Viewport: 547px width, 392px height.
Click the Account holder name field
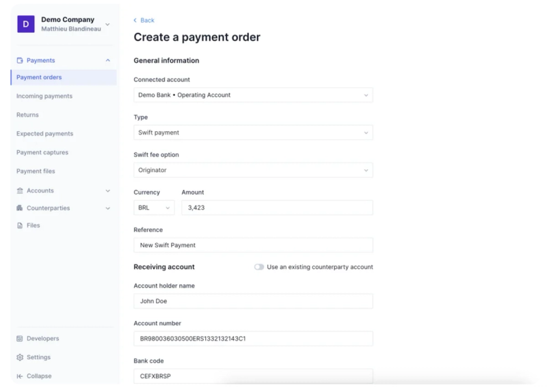click(x=253, y=301)
